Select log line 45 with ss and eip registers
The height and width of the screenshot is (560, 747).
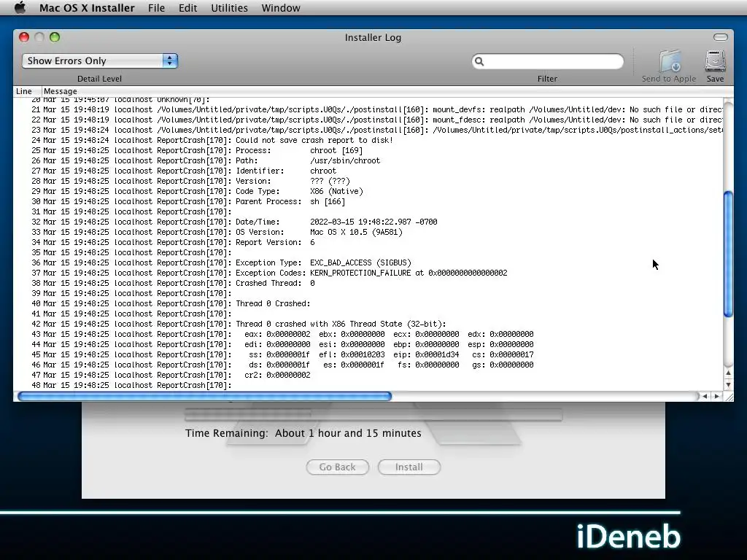coord(368,355)
